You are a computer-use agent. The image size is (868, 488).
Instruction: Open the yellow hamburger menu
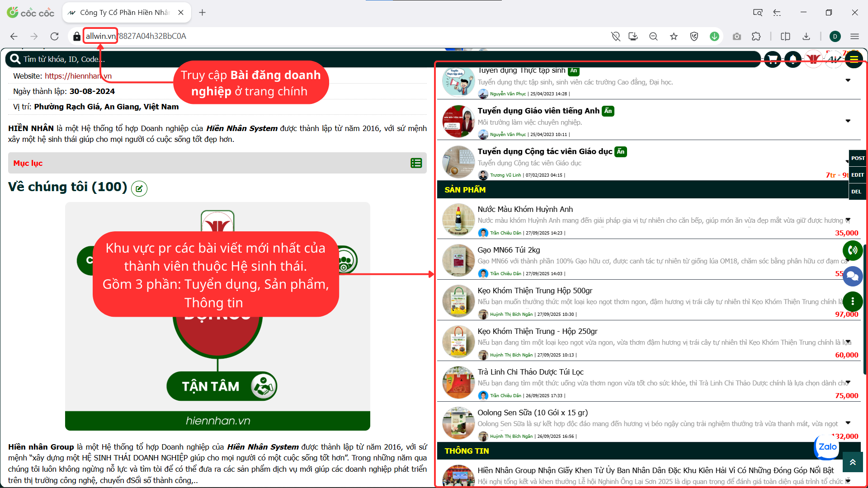[x=854, y=59]
